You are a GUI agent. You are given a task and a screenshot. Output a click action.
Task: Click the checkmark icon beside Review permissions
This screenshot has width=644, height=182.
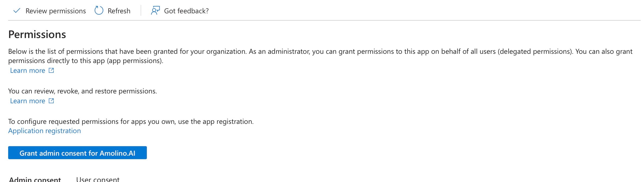point(17,11)
